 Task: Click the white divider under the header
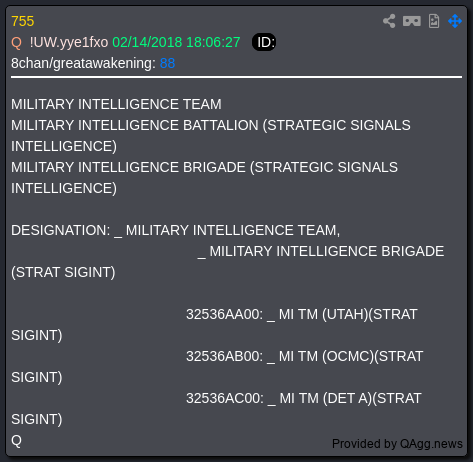point(236,77)
